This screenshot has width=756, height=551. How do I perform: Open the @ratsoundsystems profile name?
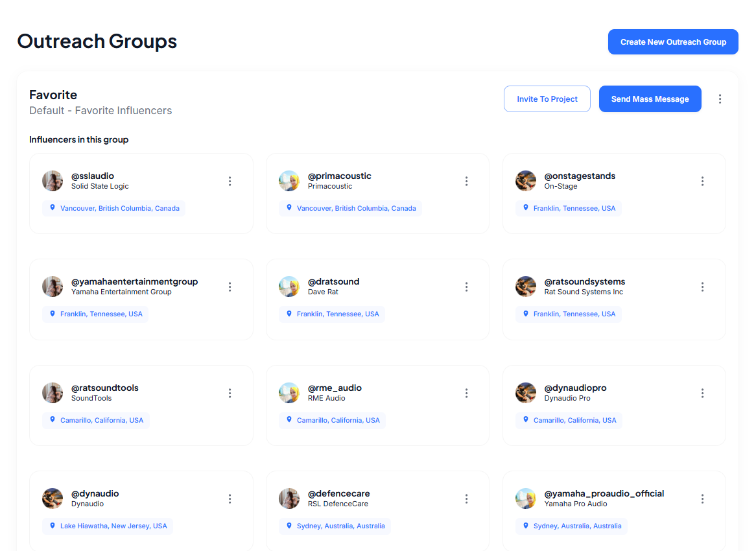(584, 282)
